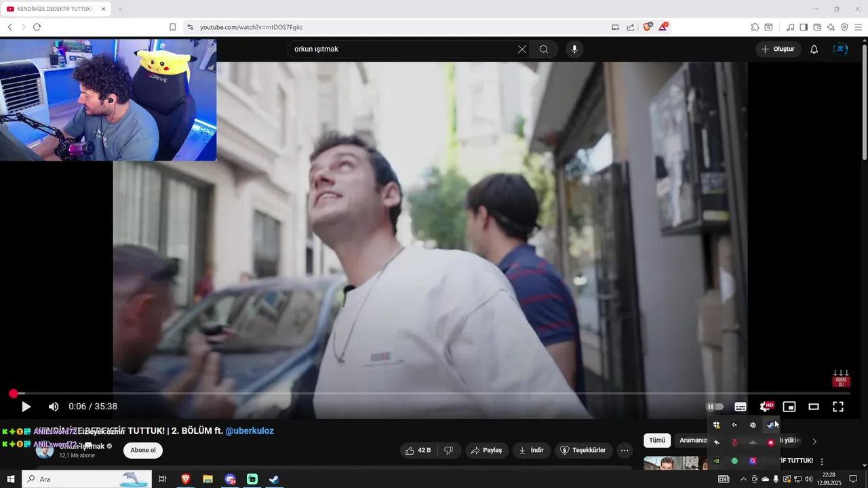Switch to miniplayer mode
Viewport: 868px width, 488px height.
click(x=789, y=407)
